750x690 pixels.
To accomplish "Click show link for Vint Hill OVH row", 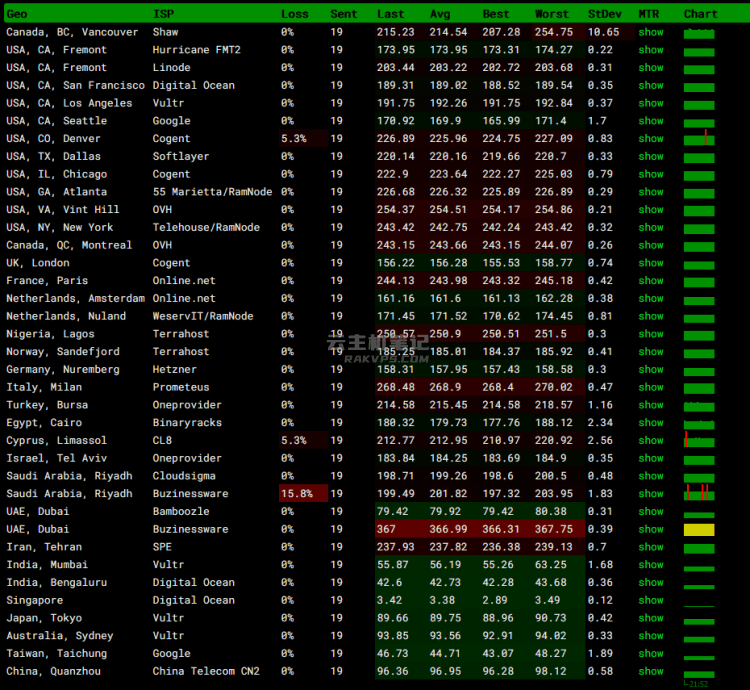I will click(x=651, y=209).
